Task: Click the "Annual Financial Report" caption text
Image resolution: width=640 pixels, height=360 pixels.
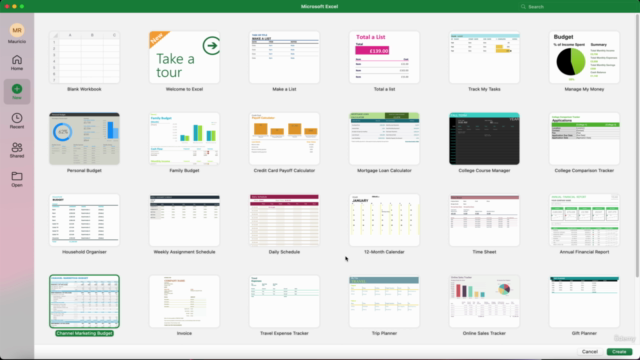Action: (x=584, y=252)
